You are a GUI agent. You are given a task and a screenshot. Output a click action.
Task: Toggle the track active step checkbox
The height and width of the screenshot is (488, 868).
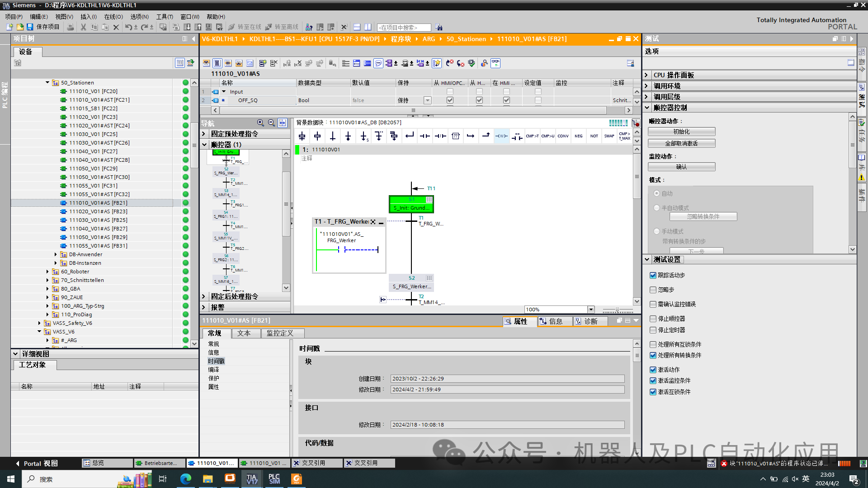click(x=653, y=275)
